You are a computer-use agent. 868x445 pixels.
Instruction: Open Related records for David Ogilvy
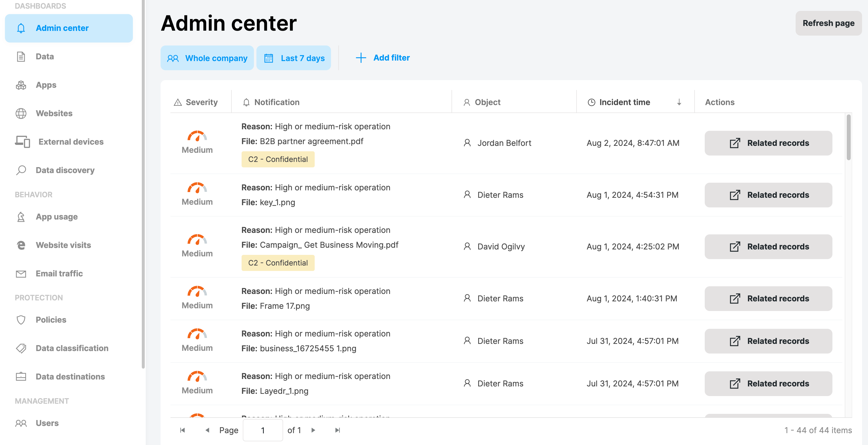(768, 247)
